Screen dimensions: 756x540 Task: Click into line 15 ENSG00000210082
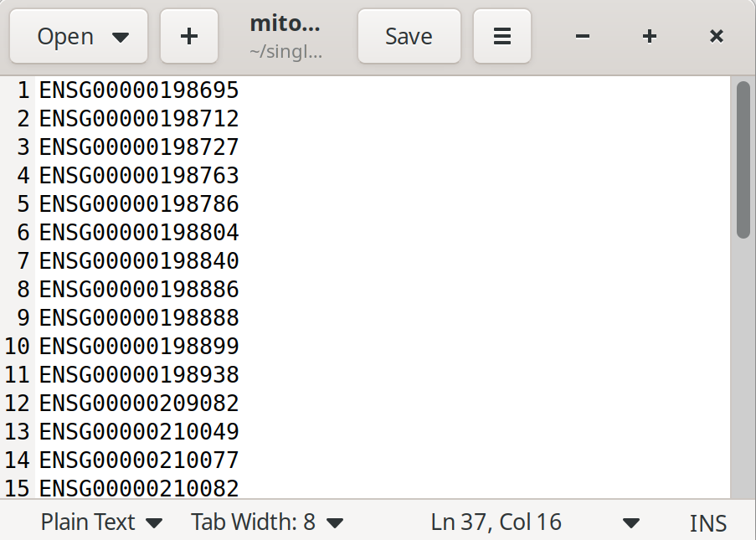pyautogui.click(x=139, y=488)
